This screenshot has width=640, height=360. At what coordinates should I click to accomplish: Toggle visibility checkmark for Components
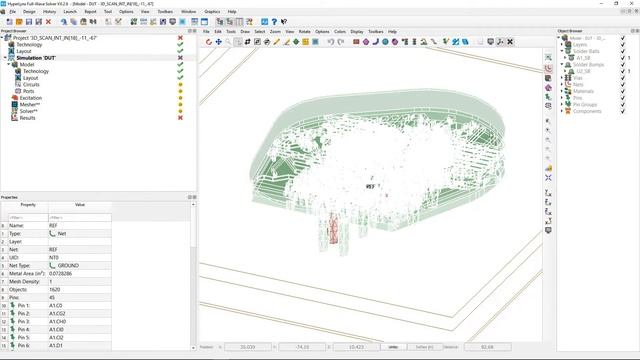tap(623, 111)
